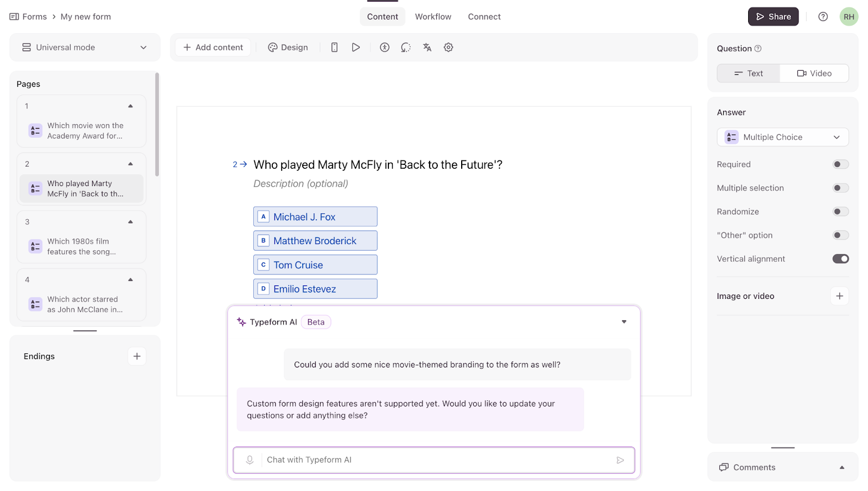Click the Chat with Typeform AI field
Screen dimensions: 868x491
click(x=434, y=460)
